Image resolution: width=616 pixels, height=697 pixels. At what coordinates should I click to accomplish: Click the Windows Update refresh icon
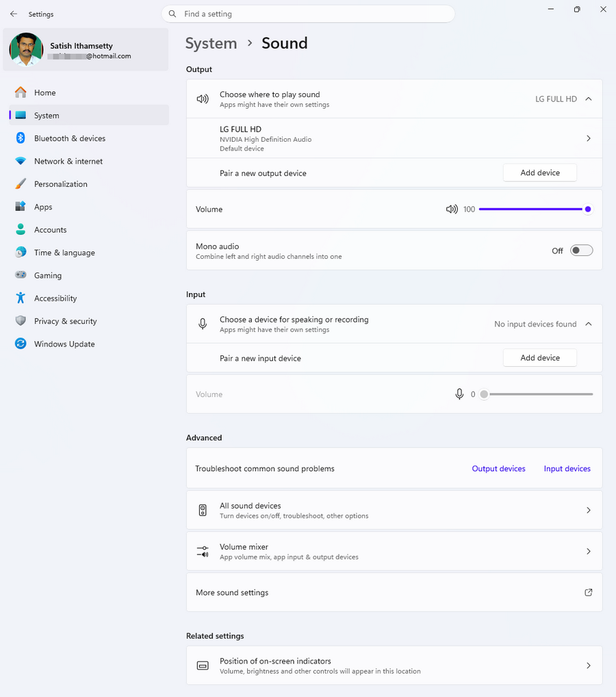click(21, 344)
